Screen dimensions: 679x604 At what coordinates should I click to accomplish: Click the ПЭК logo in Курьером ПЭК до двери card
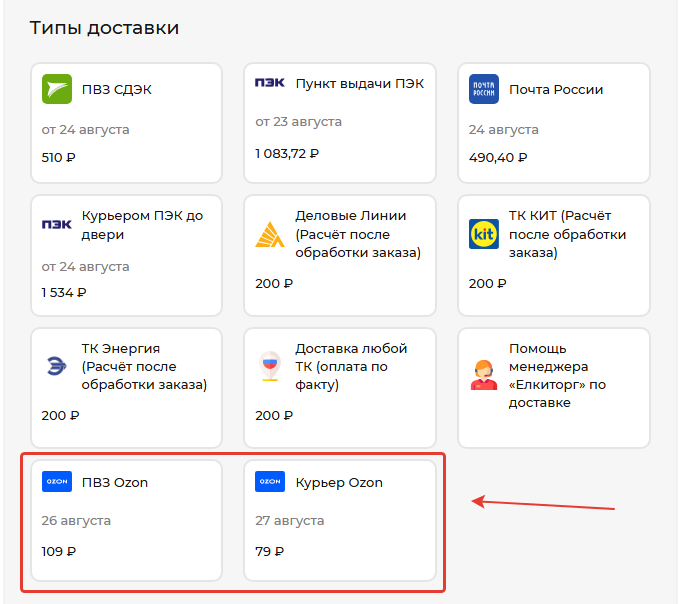click(57, 224)
